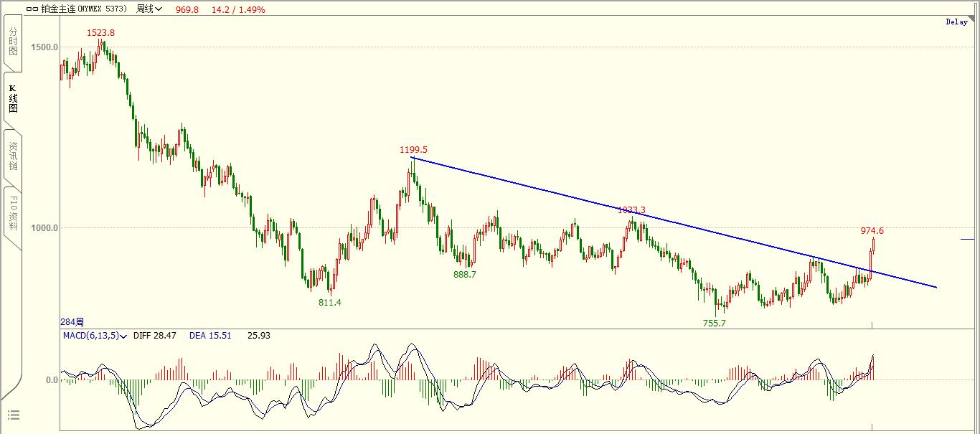This screenshot has height=434, width=980.
Task: Click the 755.7 lowest price label
Action: pyautogui.click(x=714, y=324)
